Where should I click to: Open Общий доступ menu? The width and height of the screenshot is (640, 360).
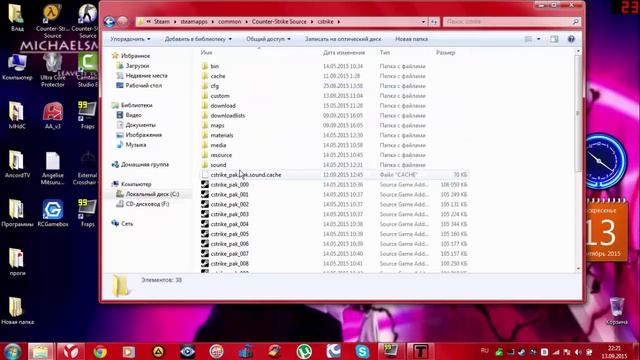pos(268,39)
